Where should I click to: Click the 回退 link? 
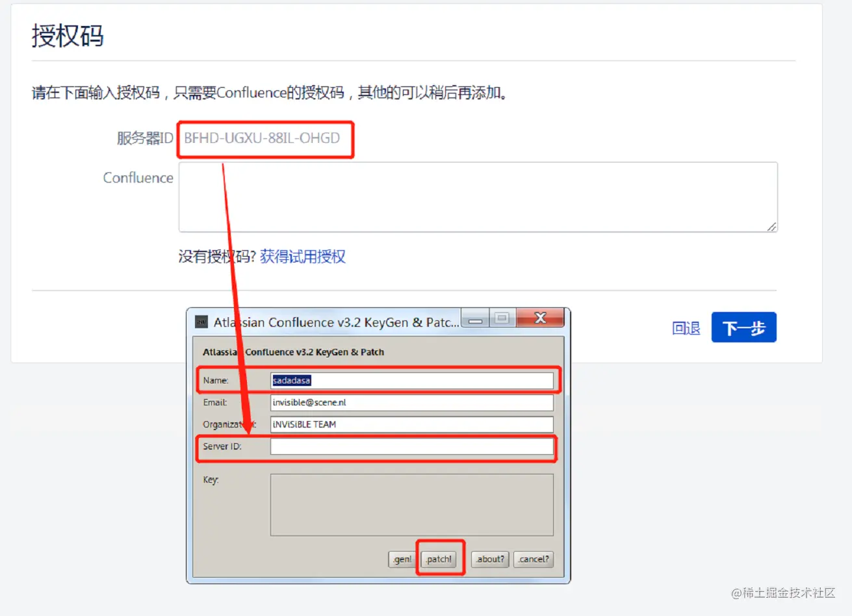pyautogui.click(x=686, y=328)
